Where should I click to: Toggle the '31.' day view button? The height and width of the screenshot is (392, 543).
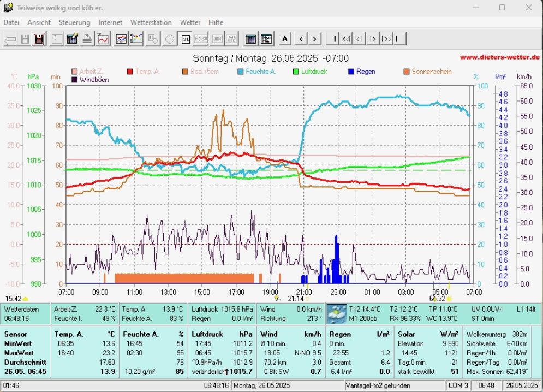pos(186,39)
